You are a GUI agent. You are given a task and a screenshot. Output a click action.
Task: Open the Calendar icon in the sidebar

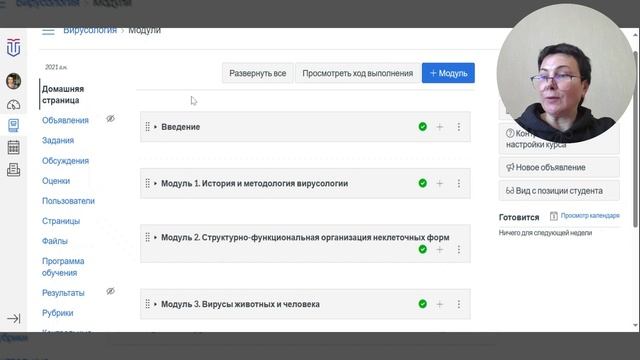(x=13, y=147)
